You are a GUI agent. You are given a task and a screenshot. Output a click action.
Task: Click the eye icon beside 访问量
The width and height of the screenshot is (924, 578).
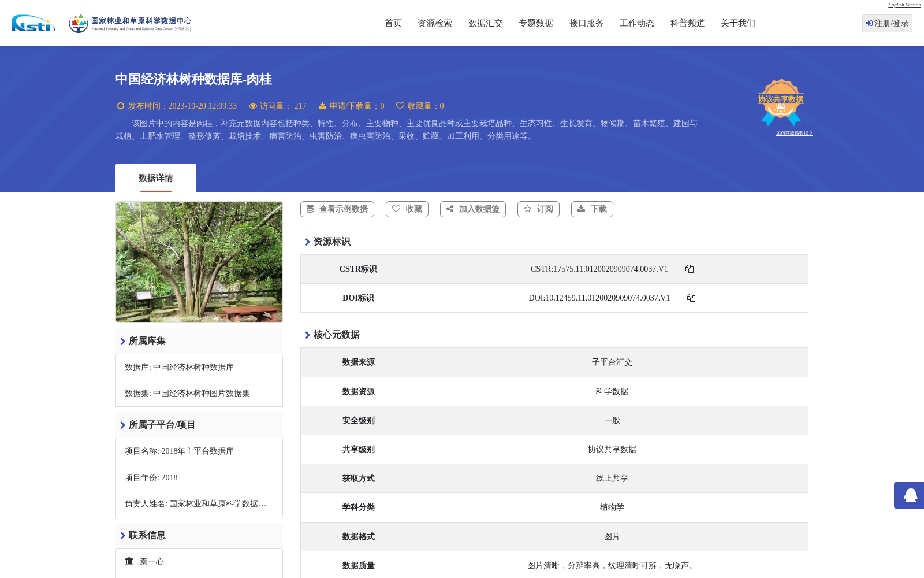253,106
